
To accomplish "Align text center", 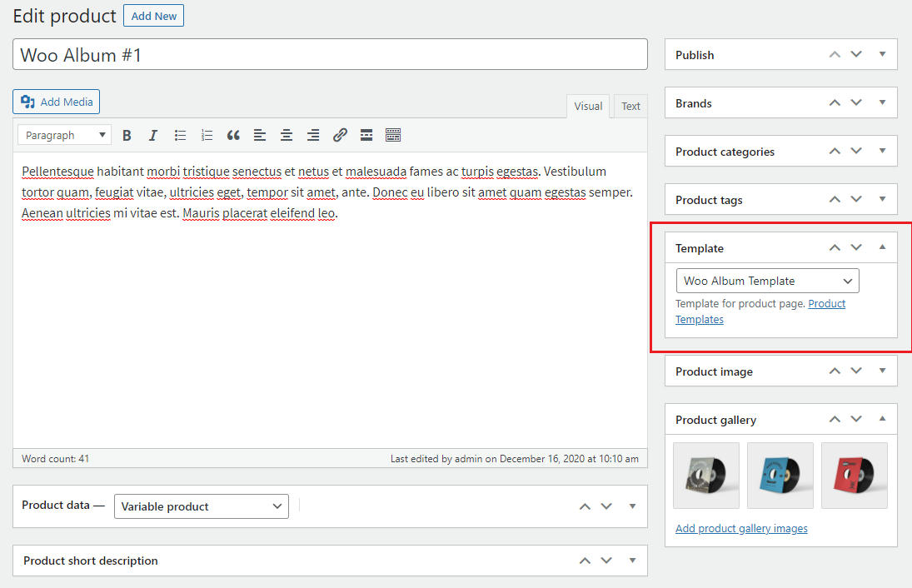I will pyautogui.click(x=287, y=136).
